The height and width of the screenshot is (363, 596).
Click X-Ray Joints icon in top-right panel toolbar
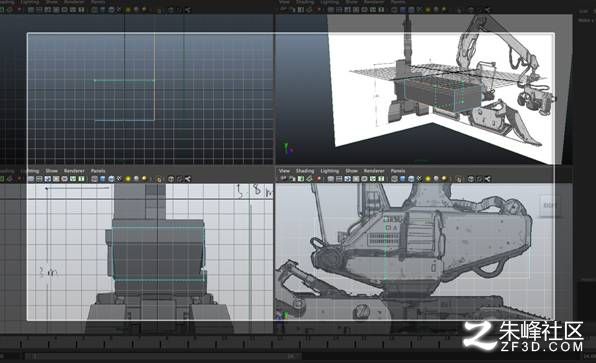487,10
